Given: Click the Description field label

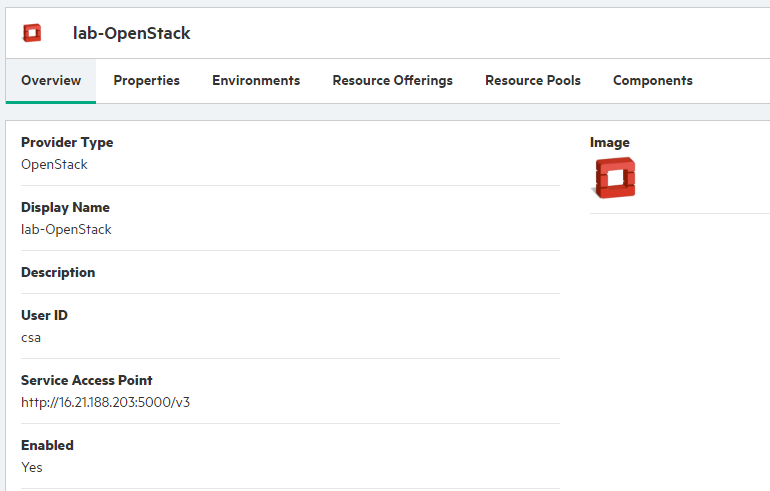Looking at the screenshot, I should (x=58, y=273).
